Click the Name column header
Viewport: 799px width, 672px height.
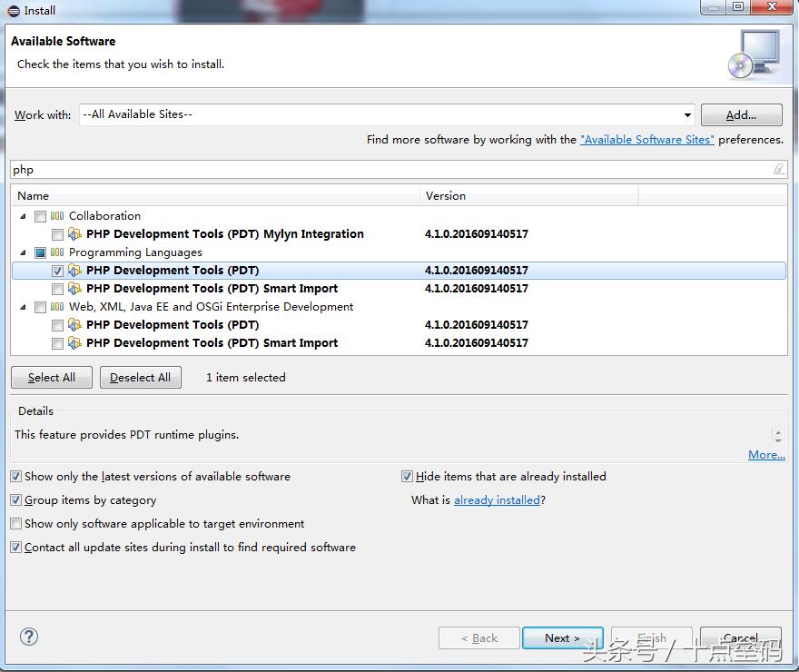[x=215, y=196]
